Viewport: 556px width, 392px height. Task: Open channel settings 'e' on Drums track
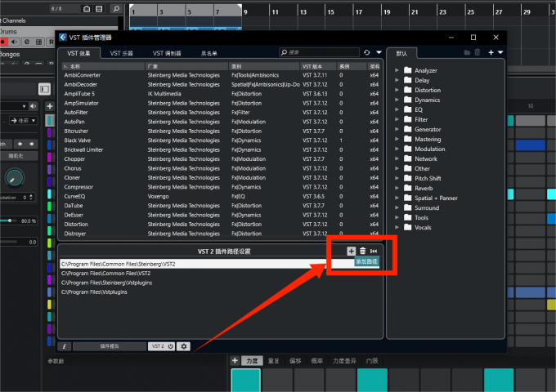pyautogui.click(x=27, y=42)
